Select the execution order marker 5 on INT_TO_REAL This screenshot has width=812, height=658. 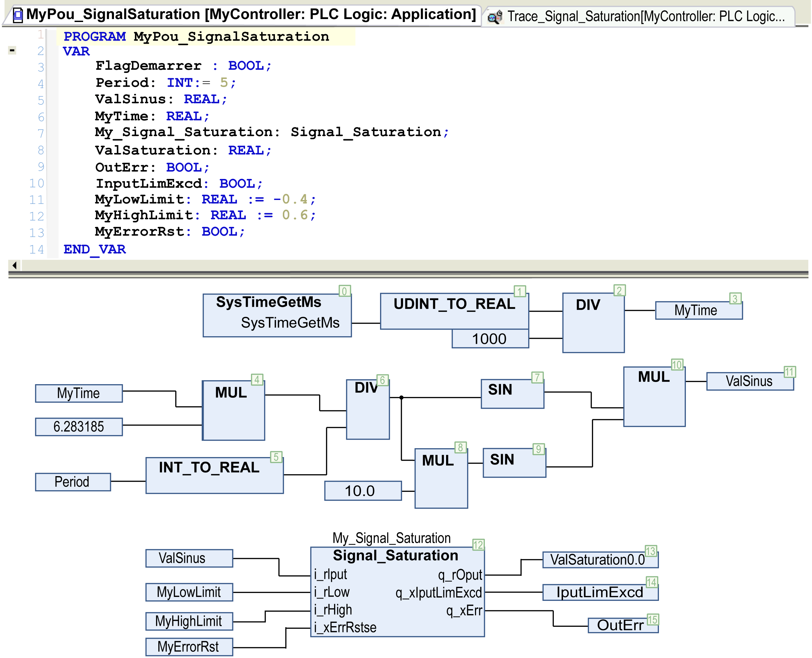coord(276,457)
